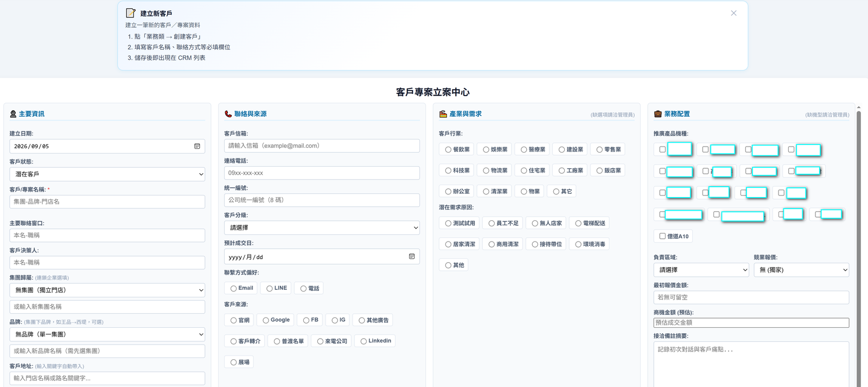Select the 醫療業 industry radio

coord(524,149)
